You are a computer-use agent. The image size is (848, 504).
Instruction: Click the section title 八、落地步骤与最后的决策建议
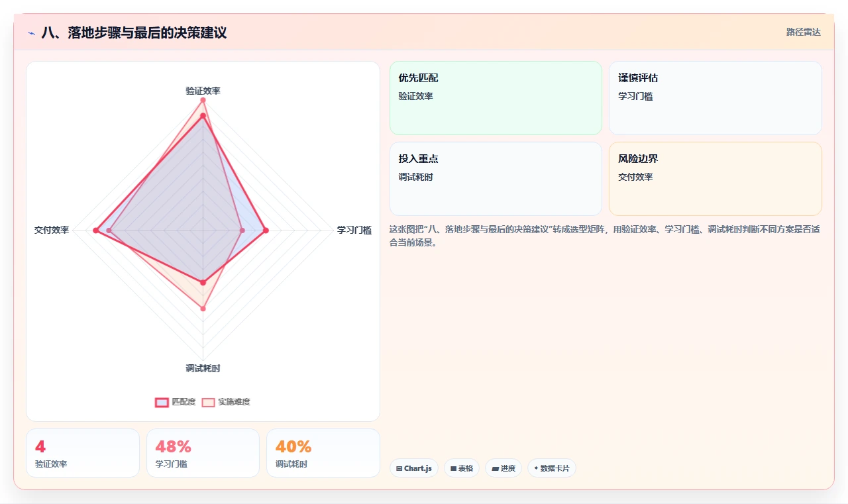tap(134, 32)
